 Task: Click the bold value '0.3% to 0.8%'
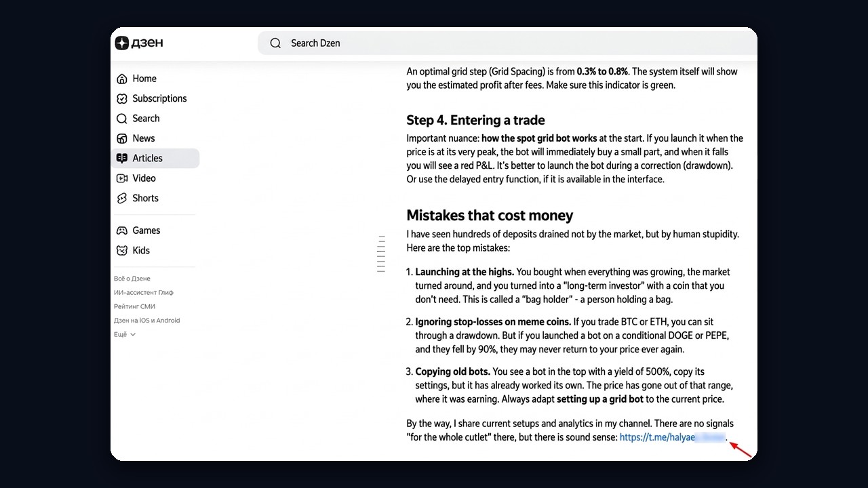pos(602,71)
